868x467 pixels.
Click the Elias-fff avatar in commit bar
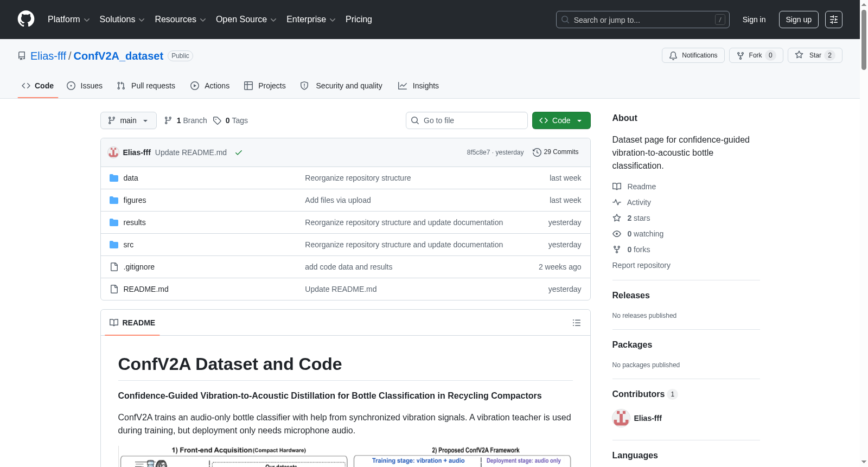coord(113,152)
